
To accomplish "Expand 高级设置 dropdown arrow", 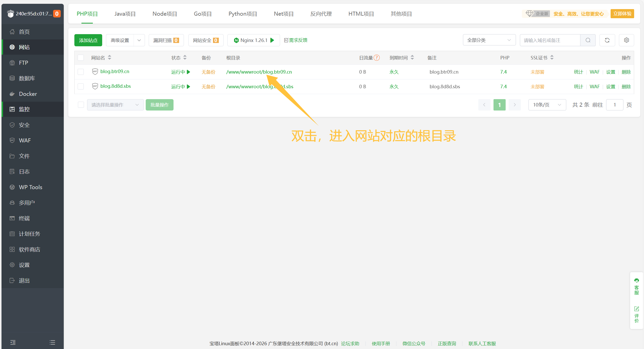I will pos(139,40).
